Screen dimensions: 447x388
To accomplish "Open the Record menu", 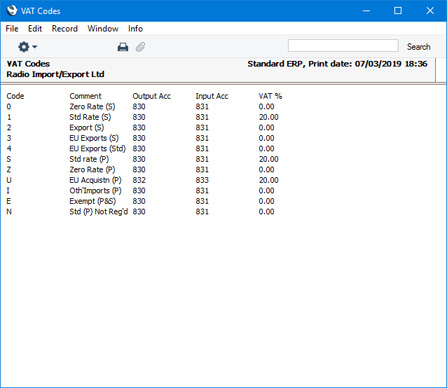I will point(65,29).
